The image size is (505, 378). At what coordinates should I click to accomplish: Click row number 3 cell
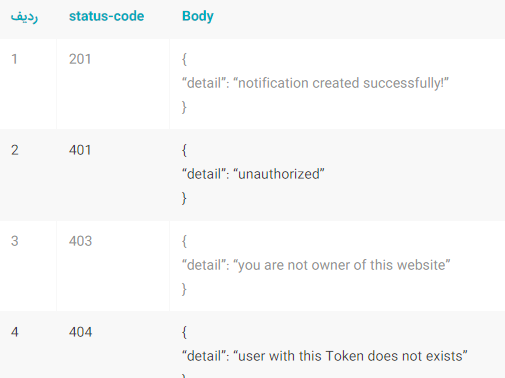pos(15,241)
